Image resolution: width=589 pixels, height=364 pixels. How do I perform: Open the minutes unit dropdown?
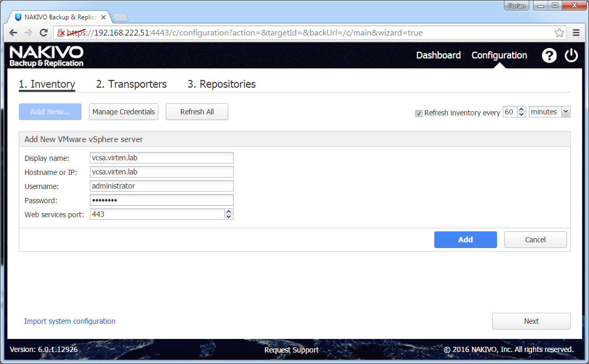click(x=565, y=112)
